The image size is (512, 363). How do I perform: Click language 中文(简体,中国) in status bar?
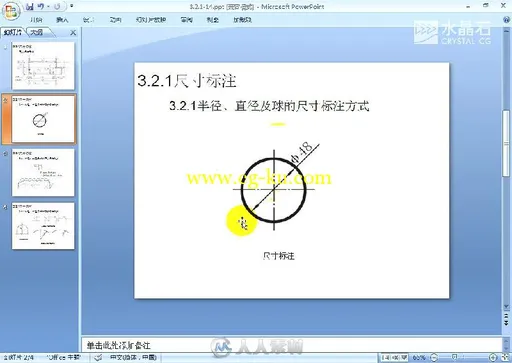pos(133,357)
